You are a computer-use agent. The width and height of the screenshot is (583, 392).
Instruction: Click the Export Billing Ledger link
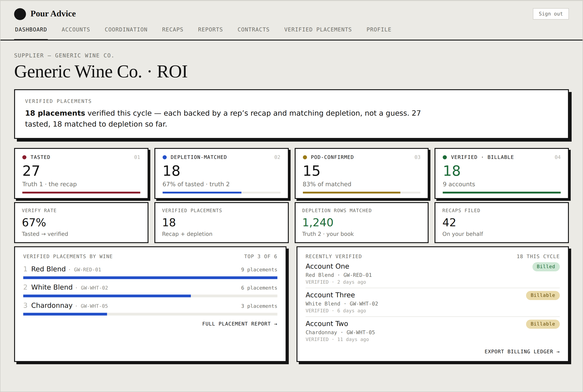click(x=522, y=351)
